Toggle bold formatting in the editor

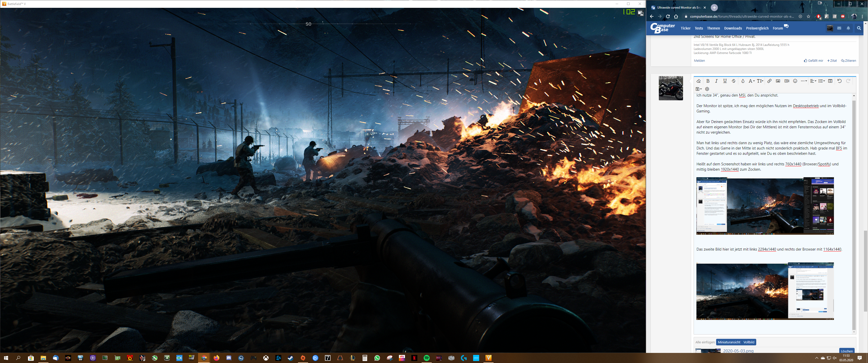[x=708, y=81]
